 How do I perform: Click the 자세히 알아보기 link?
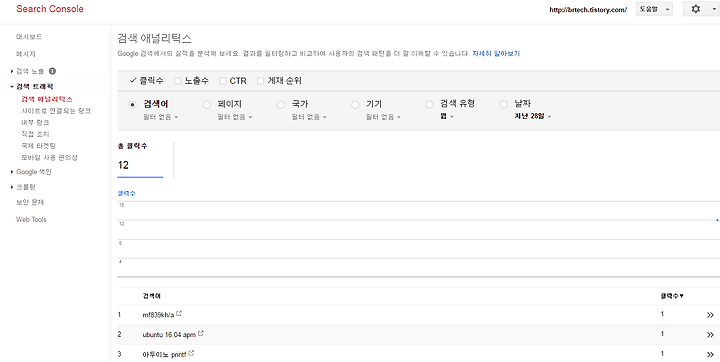[496, 54]
